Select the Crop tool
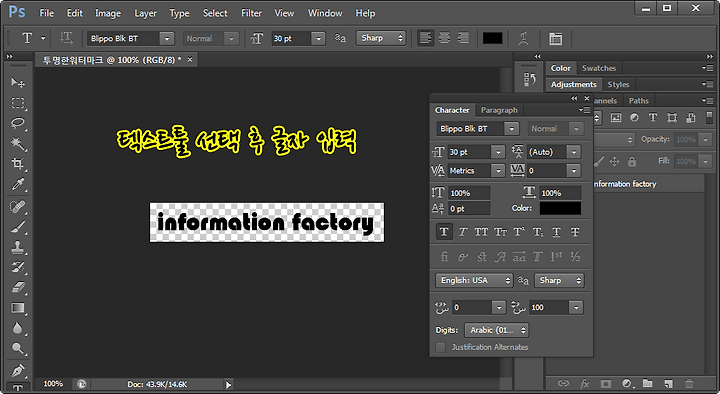This screenshot has width=720, height=394. tap(18, 164)
